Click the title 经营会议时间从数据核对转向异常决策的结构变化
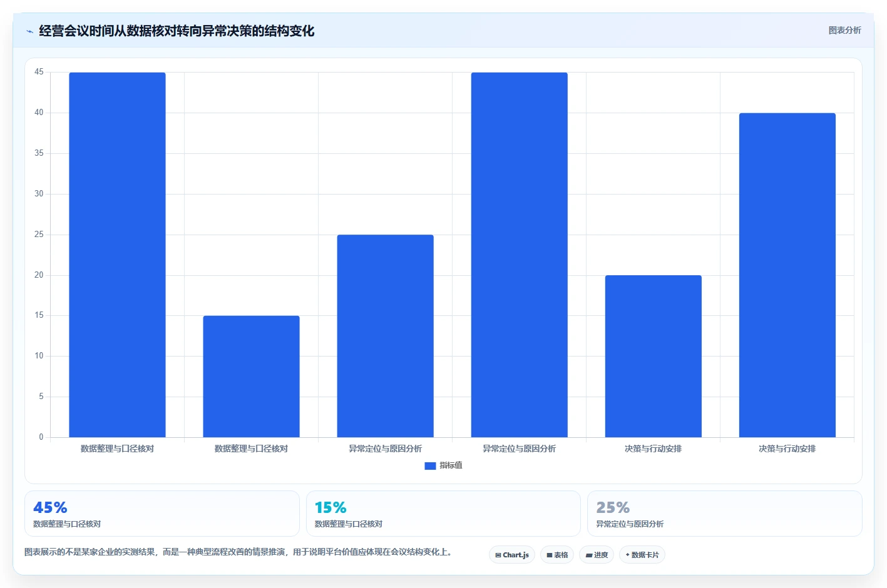Viewport: 887px width, 588px height. pos(177,31)
